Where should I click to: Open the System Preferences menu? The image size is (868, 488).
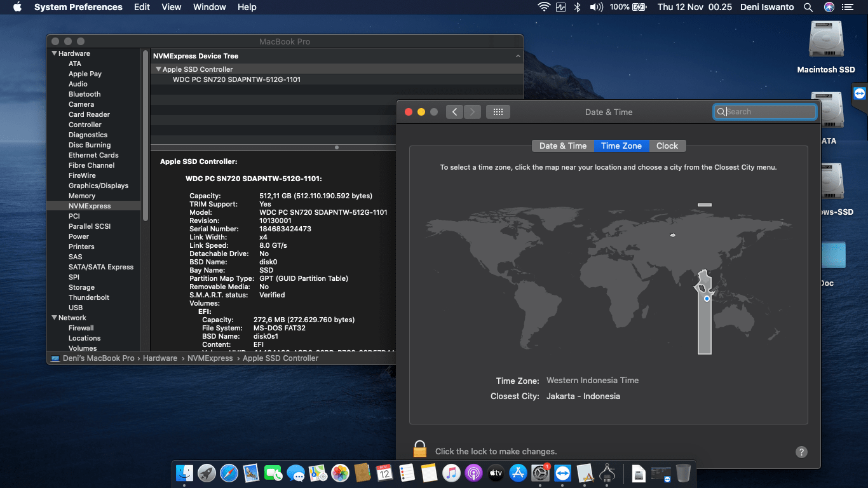click(x=78, y=7)
